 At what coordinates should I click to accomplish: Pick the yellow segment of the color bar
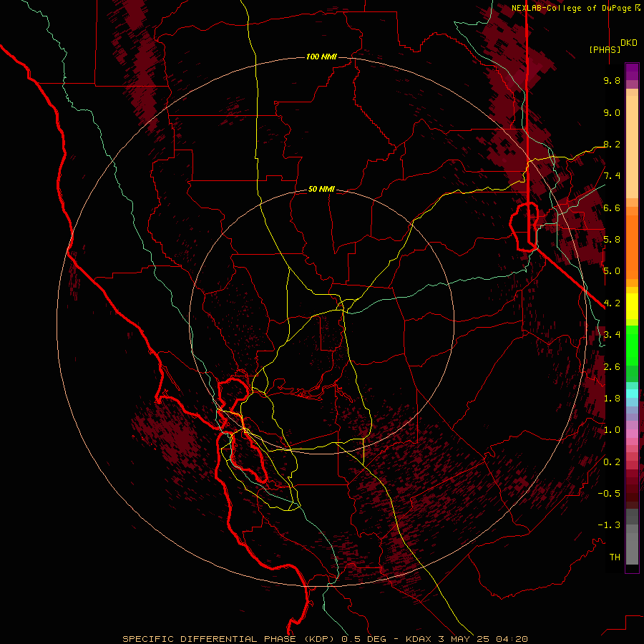click(632, 306)
